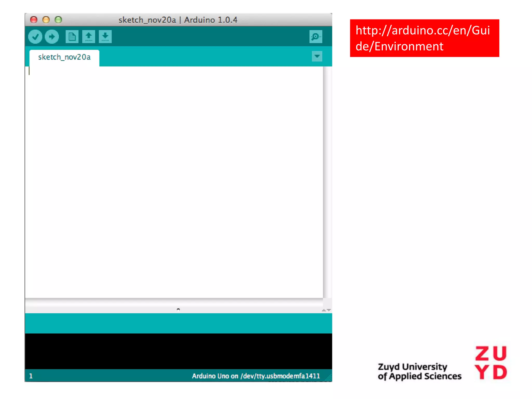The width and height of the screenshot is (532, 399).
Task: Click the Arduino Uno port status text
Action: (256, 376)
